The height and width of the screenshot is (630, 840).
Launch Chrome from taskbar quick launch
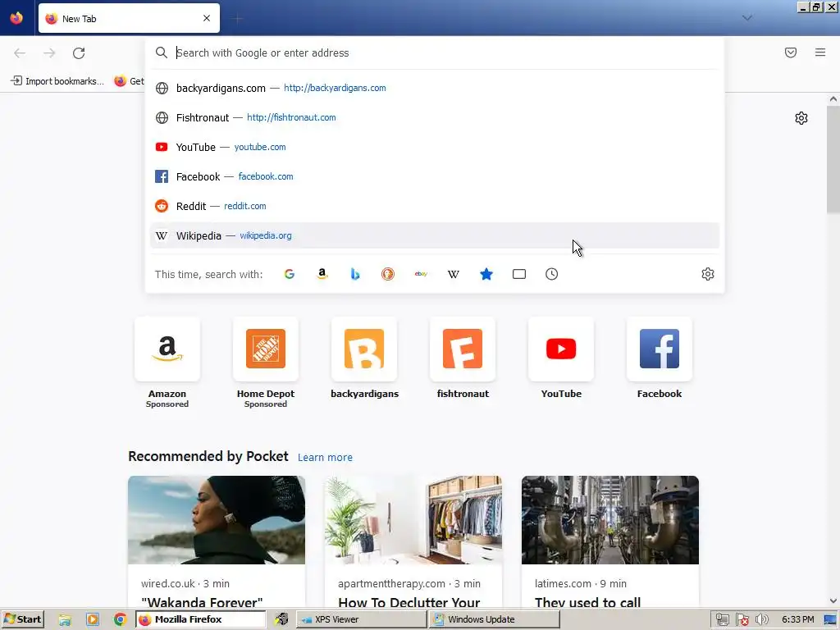[x=120, y=620]
